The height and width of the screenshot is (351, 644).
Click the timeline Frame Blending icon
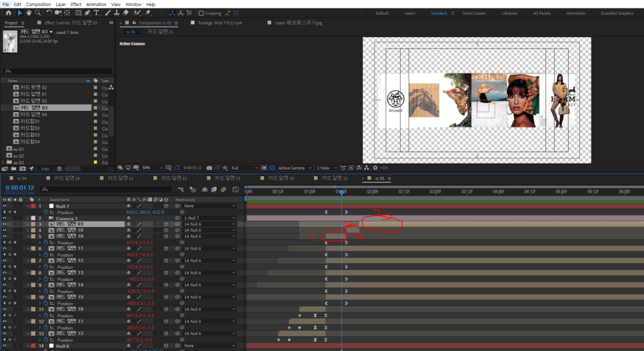click(214, 190)
